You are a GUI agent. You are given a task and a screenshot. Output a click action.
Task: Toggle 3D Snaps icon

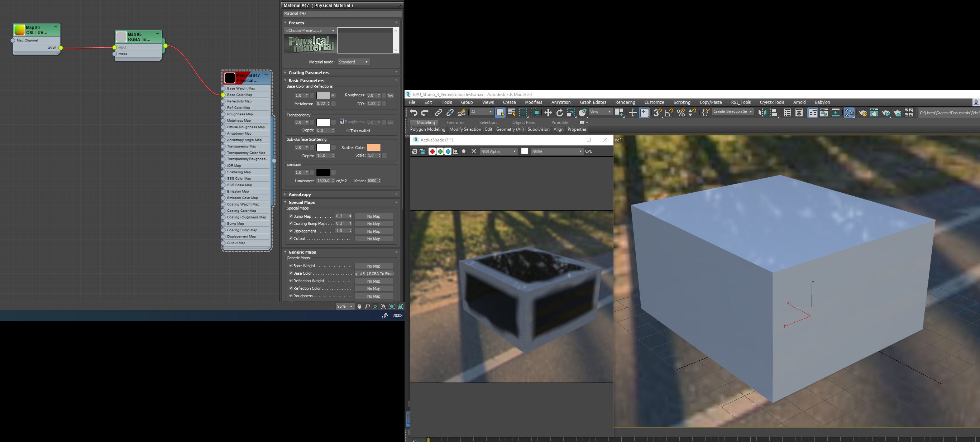(657, 112)
